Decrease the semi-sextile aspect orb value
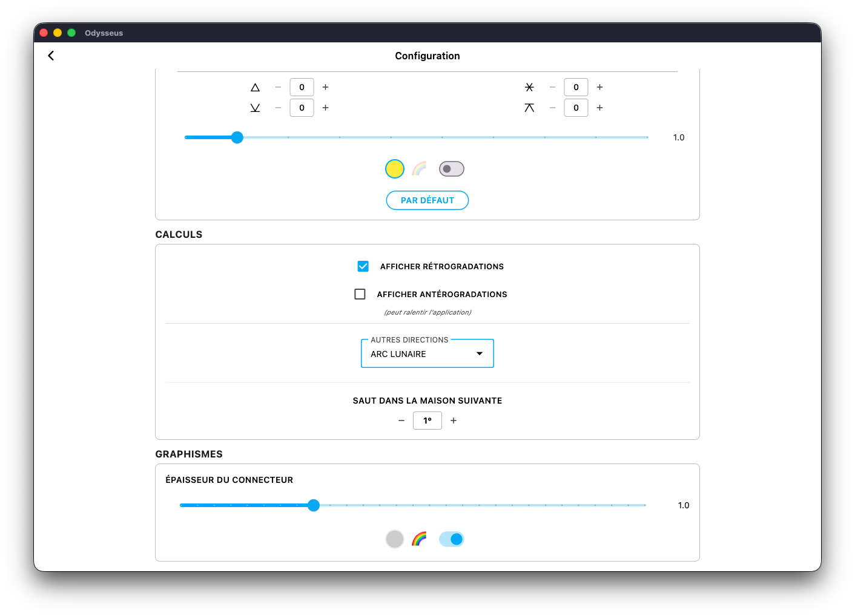The image size is (855, 616). tap(278, 108)
